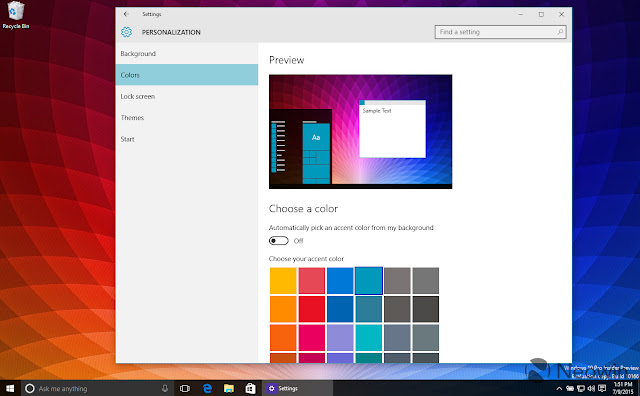
Task: Select the Colors section in the sidebar
Action: (187, 75)
